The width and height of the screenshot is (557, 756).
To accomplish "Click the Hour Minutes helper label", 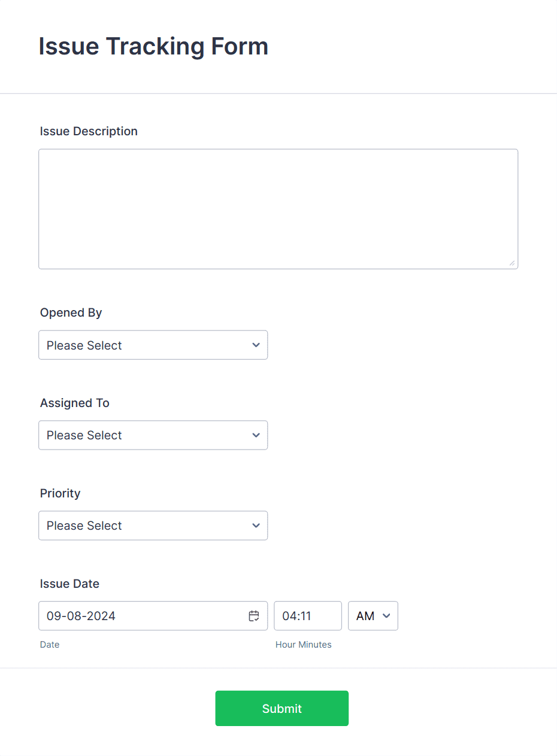I will tap(304, 645).
